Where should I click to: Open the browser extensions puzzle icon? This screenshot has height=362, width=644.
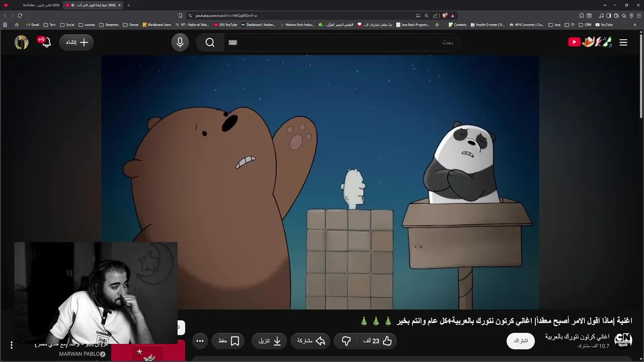click(x=582, y=16)
